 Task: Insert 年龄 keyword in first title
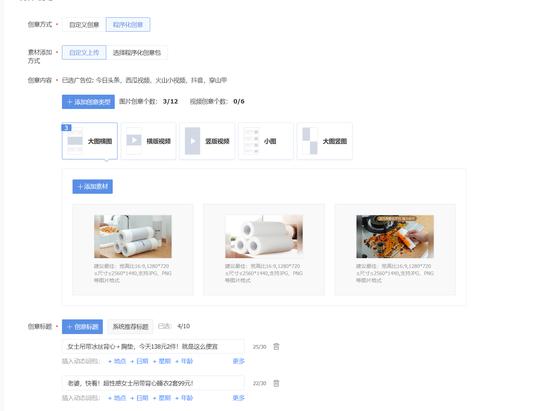click(x=185, y=361)
